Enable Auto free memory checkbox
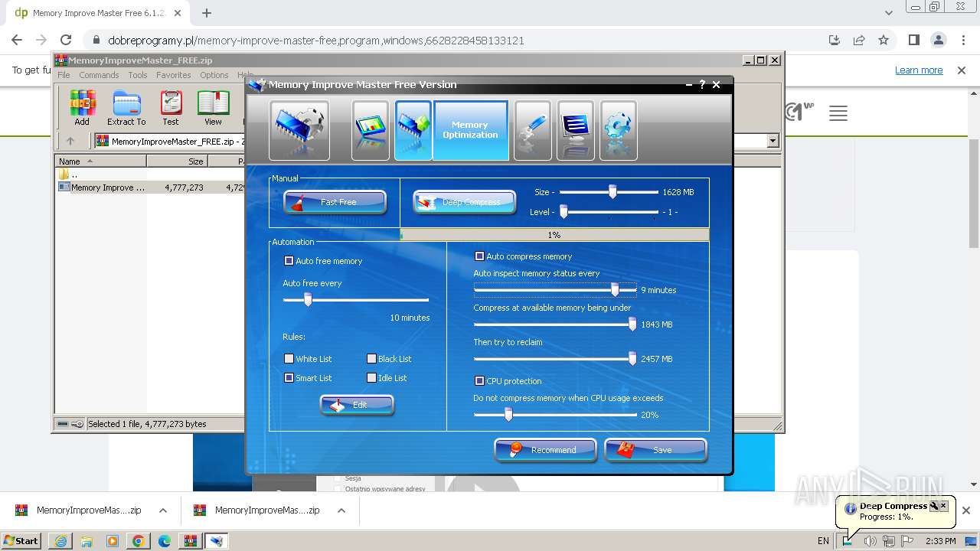The width and height of the screenshot is (980, 551). (x=289, y=261)
